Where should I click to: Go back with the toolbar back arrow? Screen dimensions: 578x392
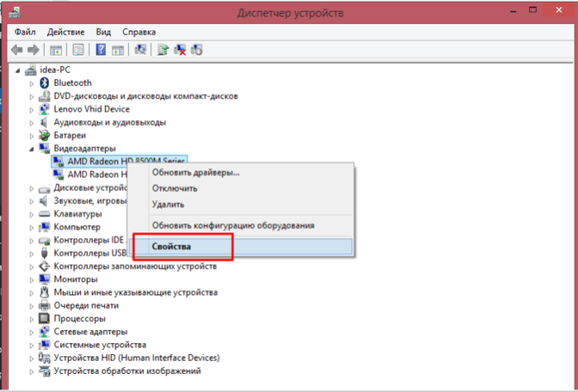[17, 50]
